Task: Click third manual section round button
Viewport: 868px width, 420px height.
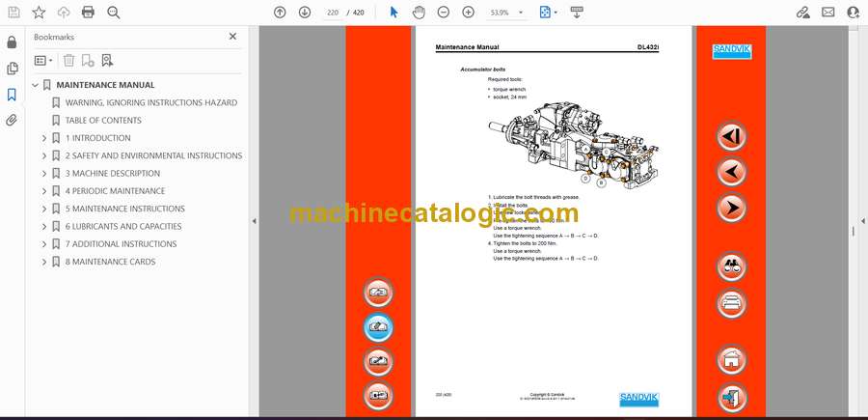Action: (379, 361)
